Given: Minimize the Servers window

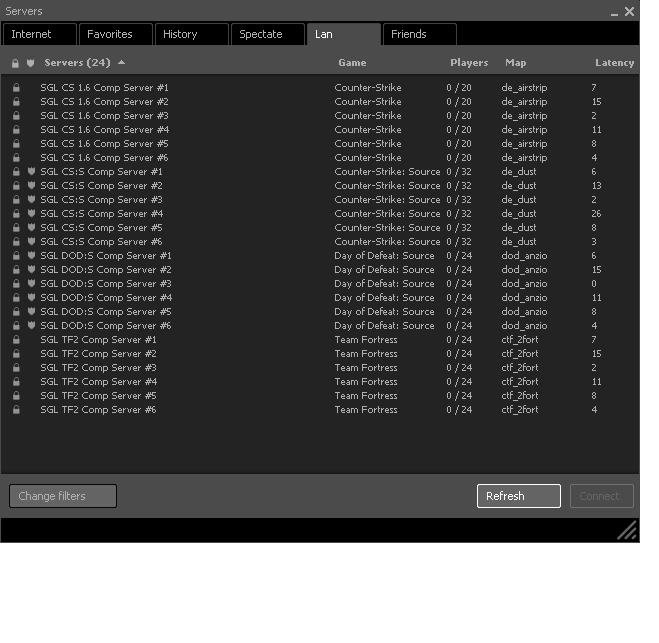Looking at the screenshot, I should click(614, 13).
